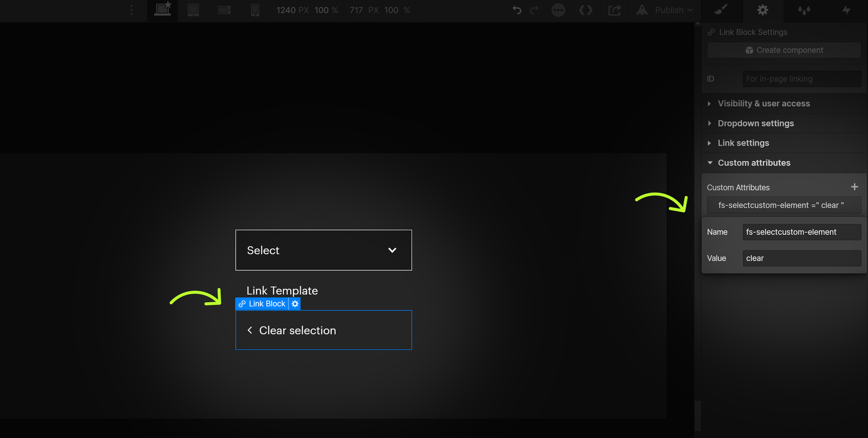This screenshot has height=438, width=868.
Task: Open the droplets style panel
Action: (804, 10)
